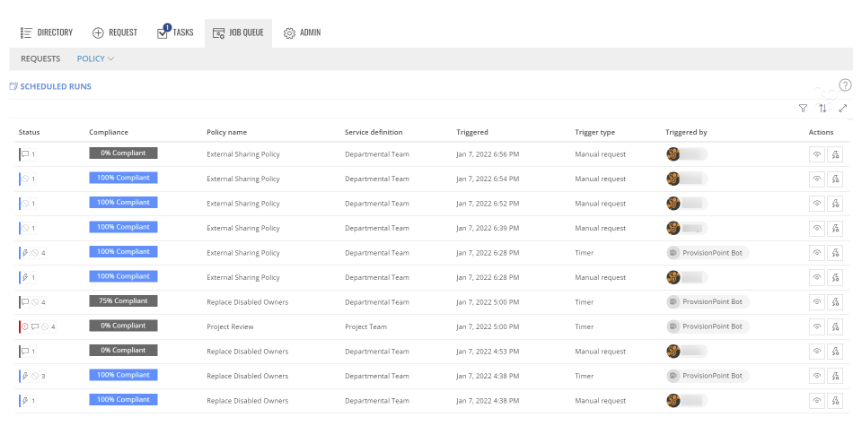Click the comment icon in Project Review row
Viewport: 857px width, 437px height.
pyautogui.click(x=35, y=327)
